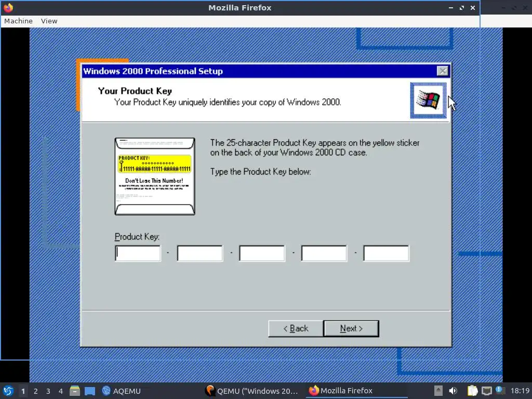Open the file manager from the taskbar
This screenshot has height=399, width=532.
pos(75,391)
